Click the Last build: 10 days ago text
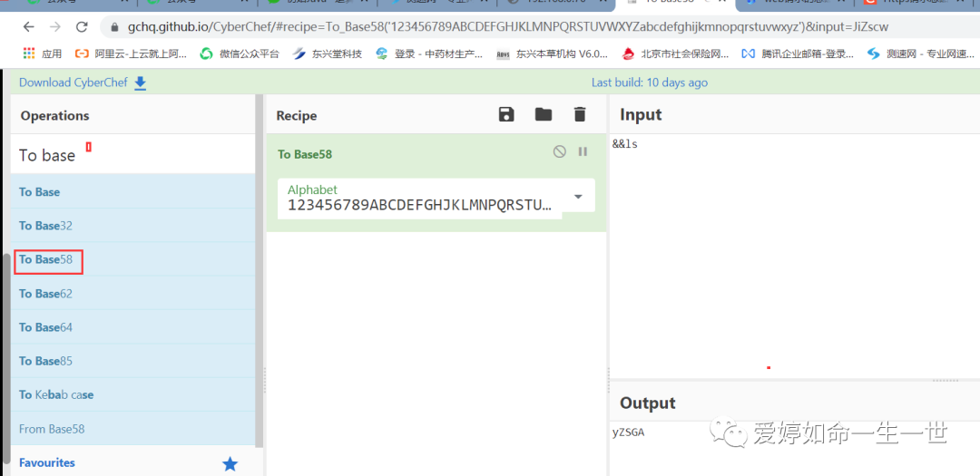Image resolution: width=980 pixels, height=476 pixels. point(650,83)
